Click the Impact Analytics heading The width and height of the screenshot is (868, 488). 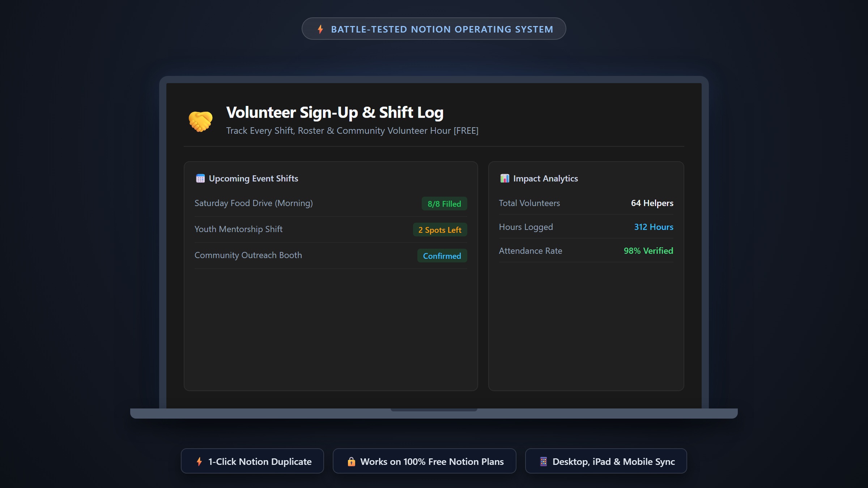coord(545,178)
